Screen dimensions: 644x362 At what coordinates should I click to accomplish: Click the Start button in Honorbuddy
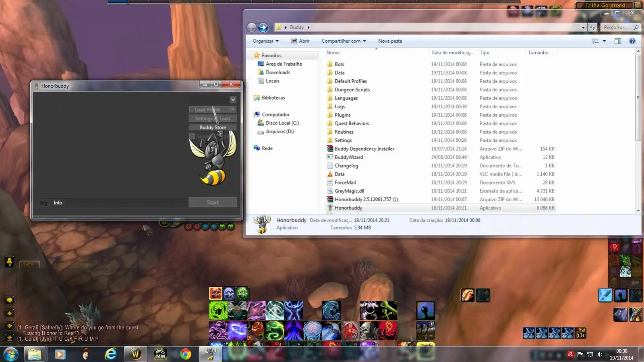213,202
